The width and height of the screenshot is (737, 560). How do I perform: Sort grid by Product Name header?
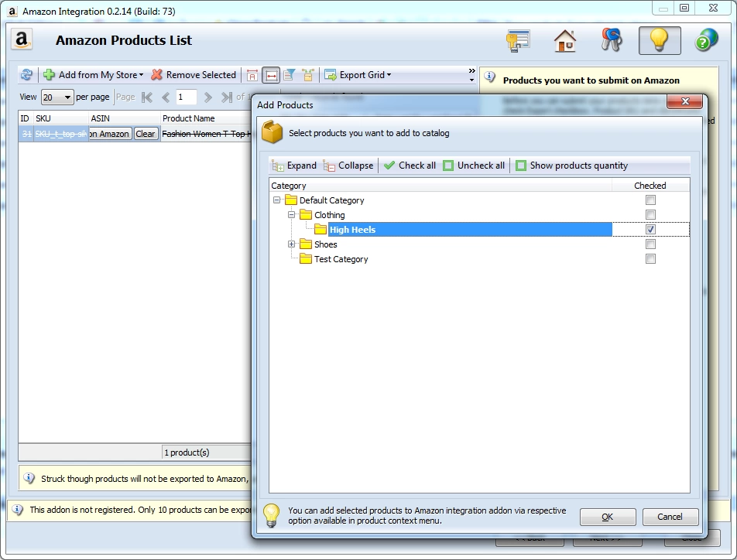pyautogui.click(x=206, y=118)
